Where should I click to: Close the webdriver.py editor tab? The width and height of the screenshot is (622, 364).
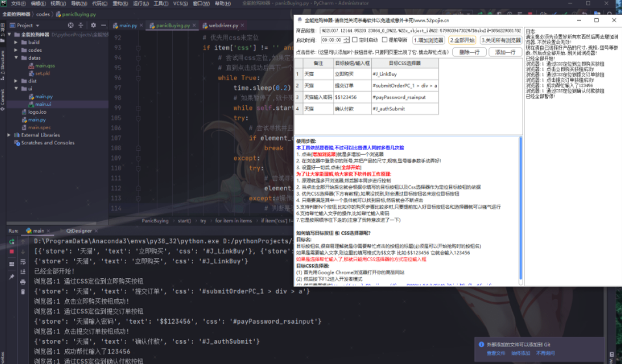coord(242,25)
